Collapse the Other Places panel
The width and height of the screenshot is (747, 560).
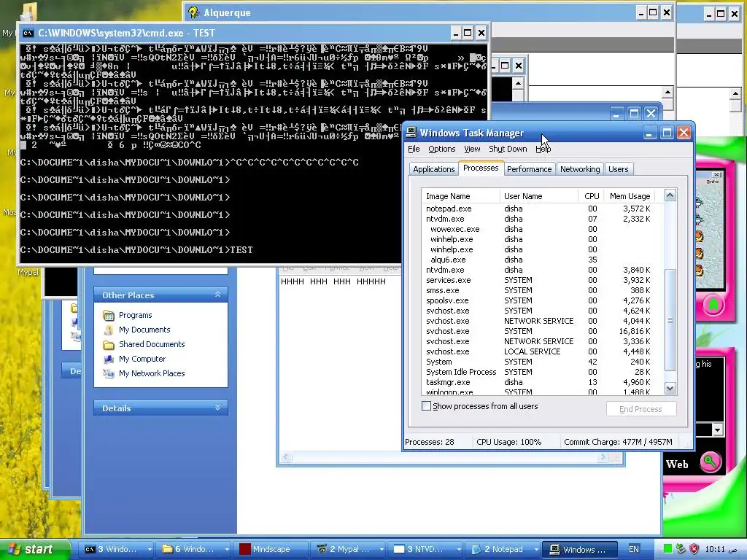pos(217,295)
